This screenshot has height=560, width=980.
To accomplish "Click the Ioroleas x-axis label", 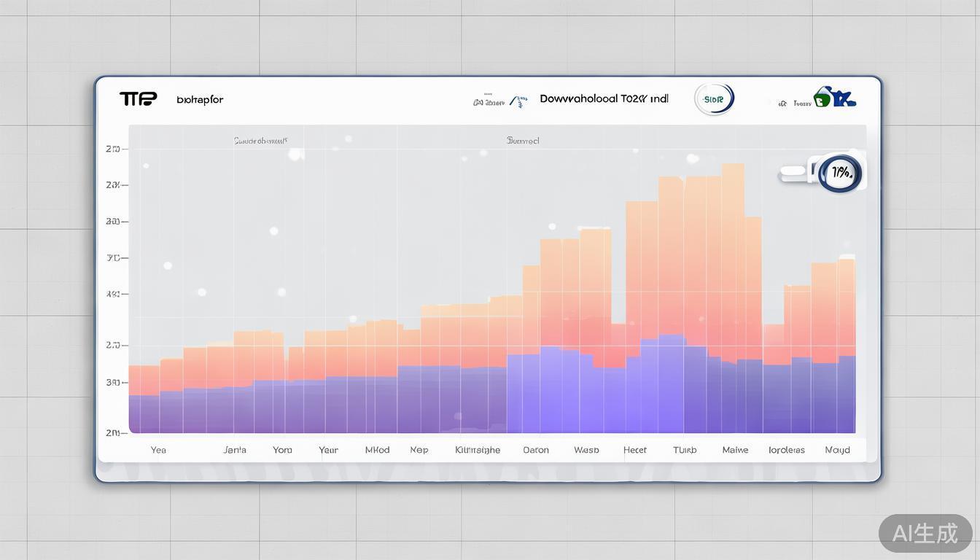I will point(787,450).
